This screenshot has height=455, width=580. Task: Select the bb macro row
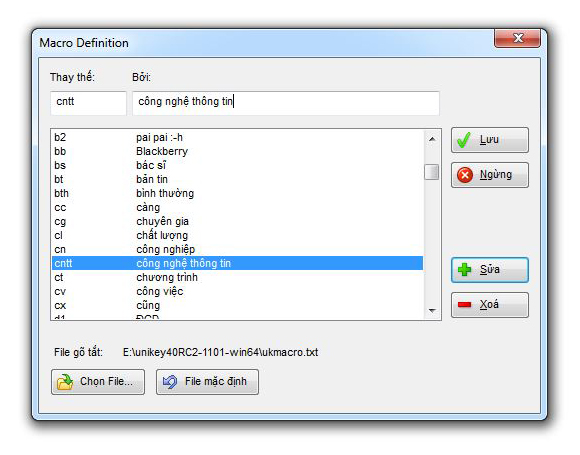237,151
